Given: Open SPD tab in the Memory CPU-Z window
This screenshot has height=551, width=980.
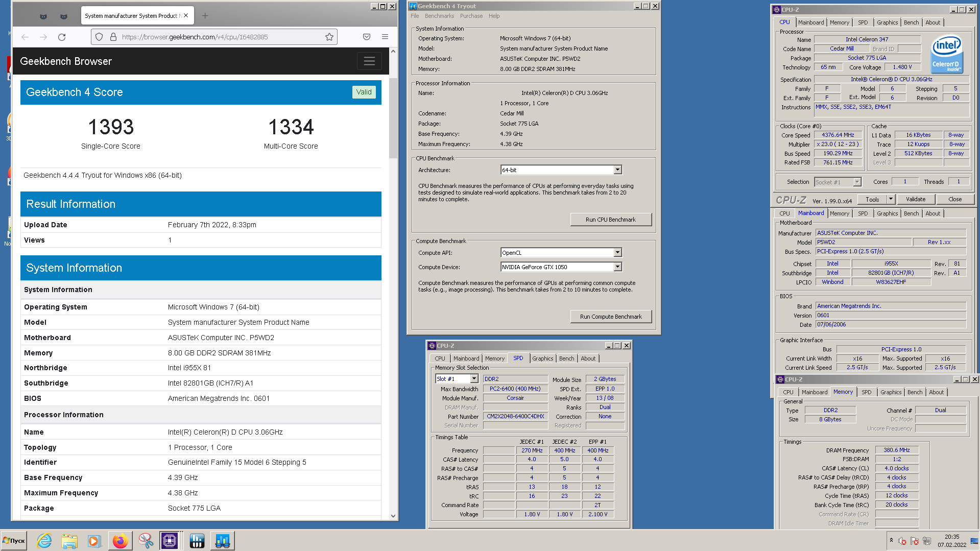Looking at the screenshot, I should coord(866,392).
